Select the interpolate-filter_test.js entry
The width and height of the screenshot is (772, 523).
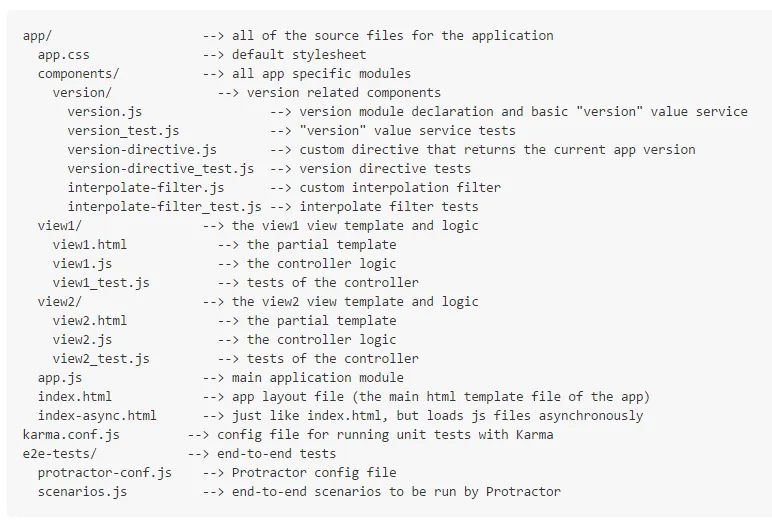click(x=165, y=207)
